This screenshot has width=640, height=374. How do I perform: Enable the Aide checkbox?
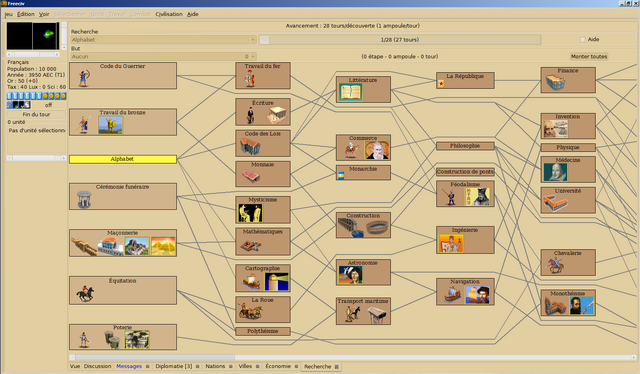582,40
